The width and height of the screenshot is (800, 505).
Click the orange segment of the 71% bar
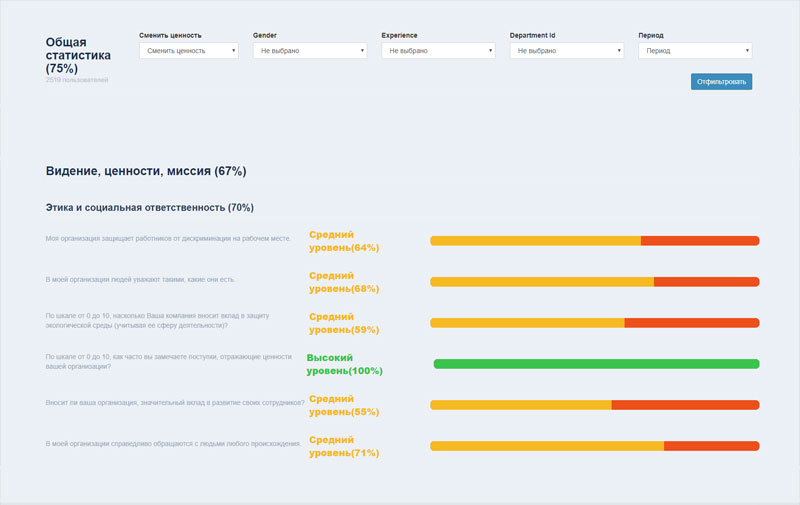tap(546, 446)
